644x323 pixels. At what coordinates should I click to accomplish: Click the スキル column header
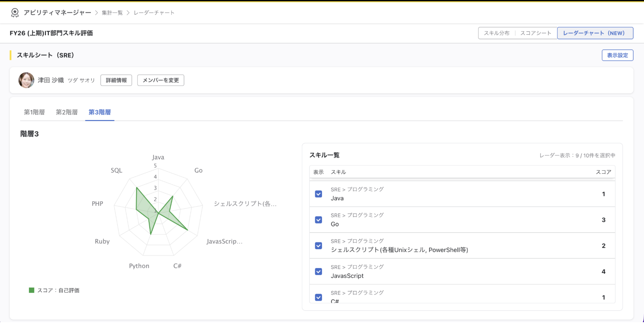tap(338, 172)
